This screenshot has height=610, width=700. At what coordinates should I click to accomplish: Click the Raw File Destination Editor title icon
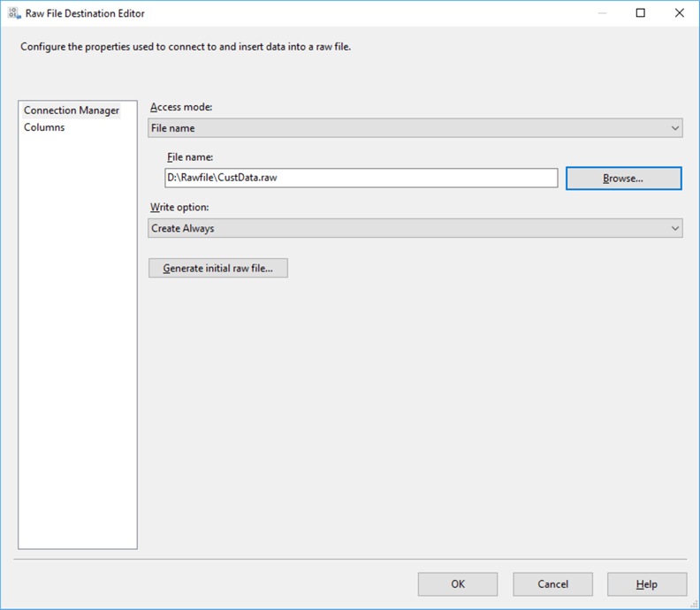pos(14,13)
